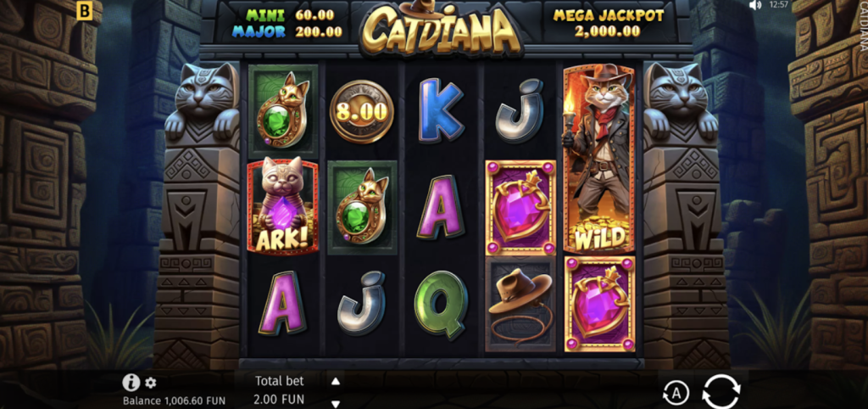Click the ARK! cat scatter symbol
Viewport: 868px width, 409px height.
pyautogui.click(x=283, y=205)
